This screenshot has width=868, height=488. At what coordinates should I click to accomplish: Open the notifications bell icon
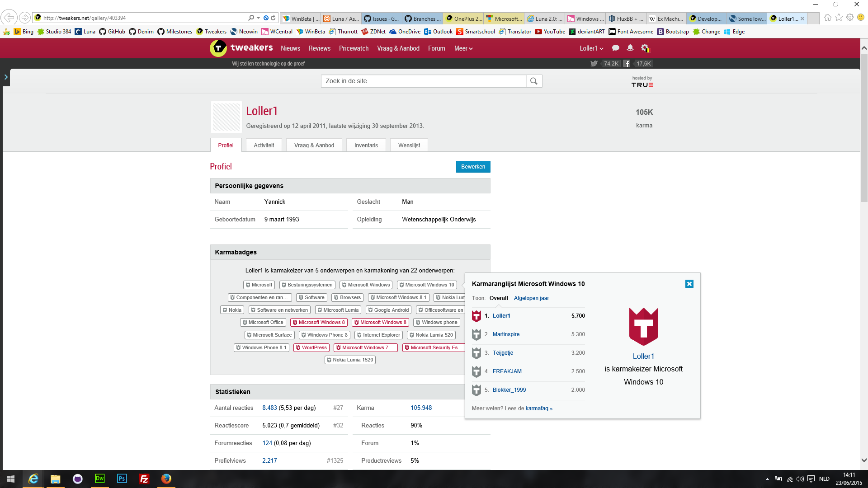coord(630,48)
